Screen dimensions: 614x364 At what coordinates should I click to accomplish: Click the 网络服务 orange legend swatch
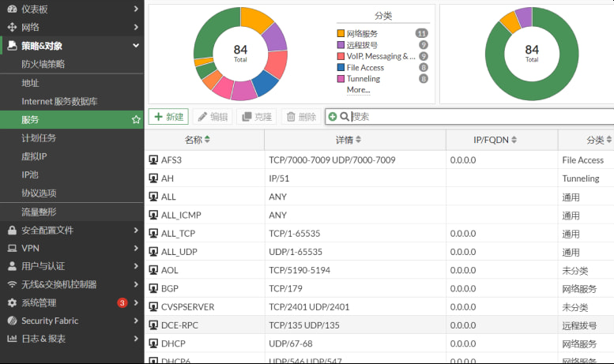pyautogui.click(x=341, y=33)
